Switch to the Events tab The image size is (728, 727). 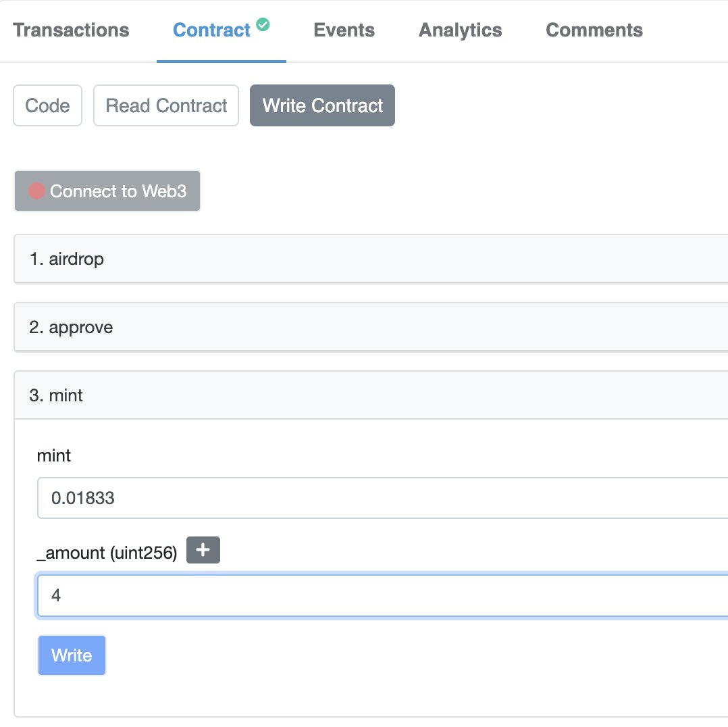[x=344, y=30]
